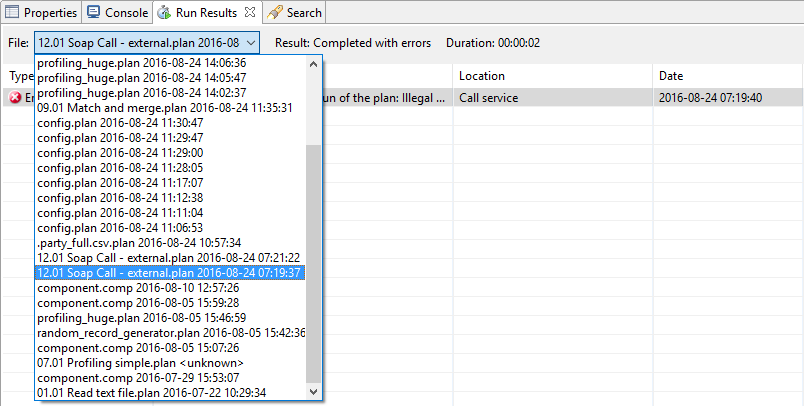The width and height of the screenshot is (804, 406).
Task: Close the Run Results tab
Action: (x=250, y=13)
